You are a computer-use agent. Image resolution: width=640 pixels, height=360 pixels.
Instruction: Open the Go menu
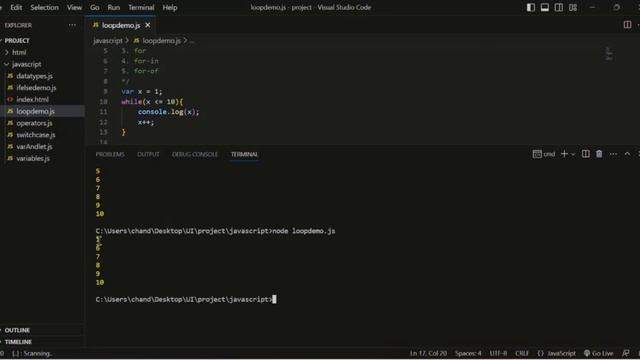pyautogui.click(x=95, y=7)
